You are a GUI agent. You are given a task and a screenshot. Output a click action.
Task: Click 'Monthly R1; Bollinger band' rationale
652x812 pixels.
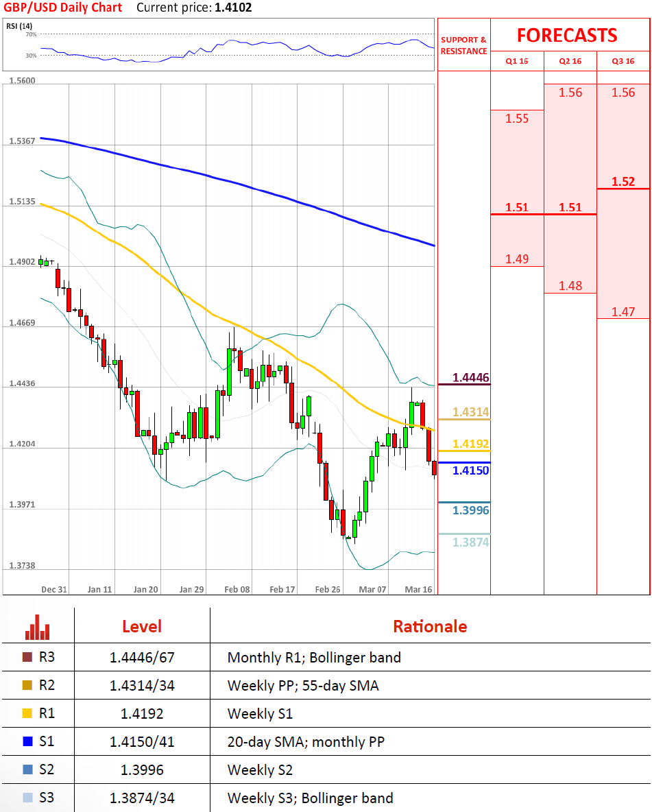click(x=315, y=658)
